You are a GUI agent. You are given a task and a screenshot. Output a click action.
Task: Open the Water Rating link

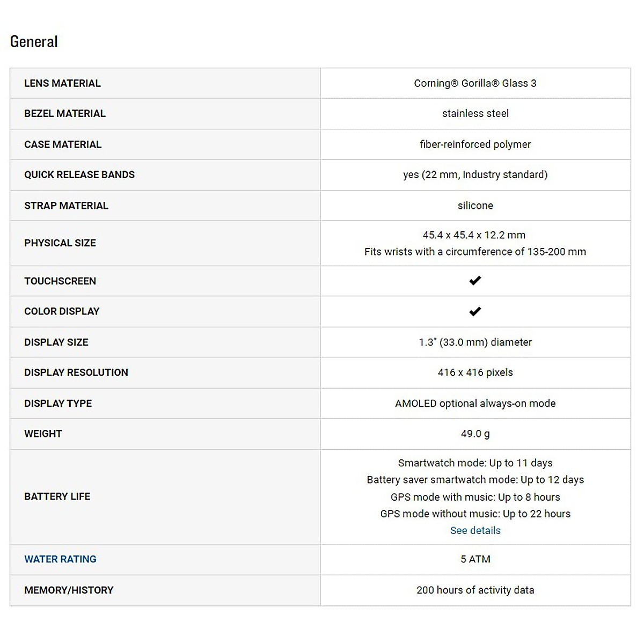tap(60, 559)
